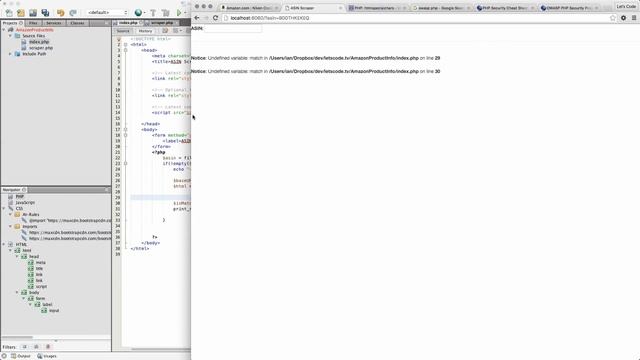Click the globe browser icon in NetBeans toolbar
Viewport: 640px width, 360px height.
[x=138, y=13]
